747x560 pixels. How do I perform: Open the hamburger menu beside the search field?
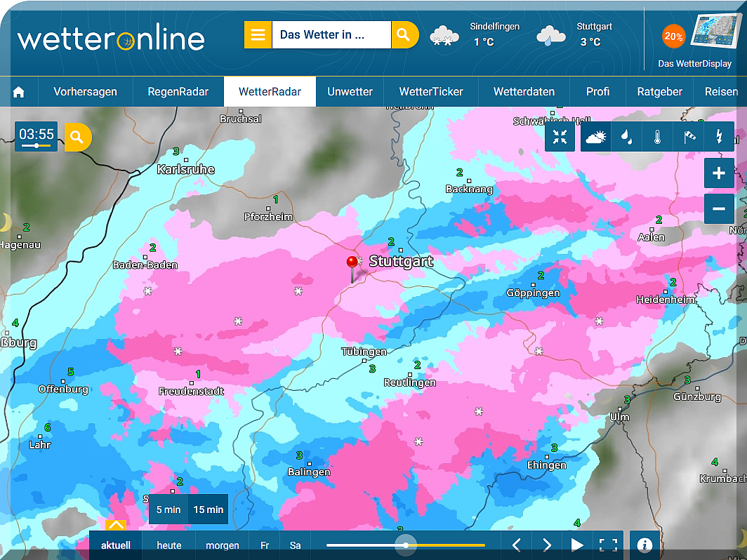pyautogui.click(x=258, y=34)
